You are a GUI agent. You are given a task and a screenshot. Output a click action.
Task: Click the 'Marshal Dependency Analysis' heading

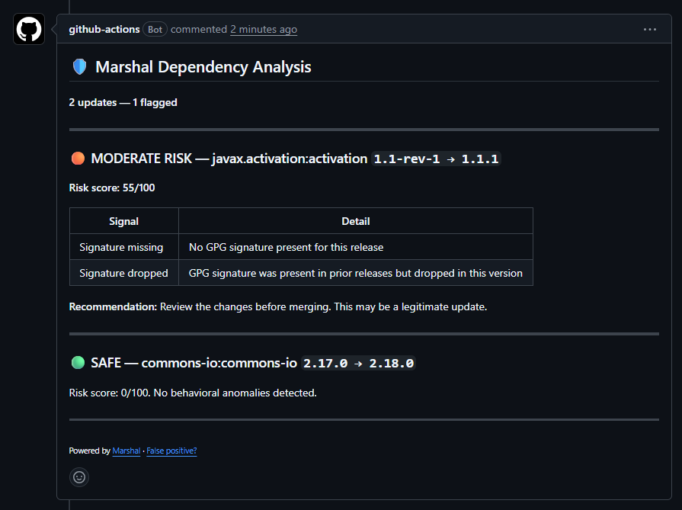click(x=203, y=67)
